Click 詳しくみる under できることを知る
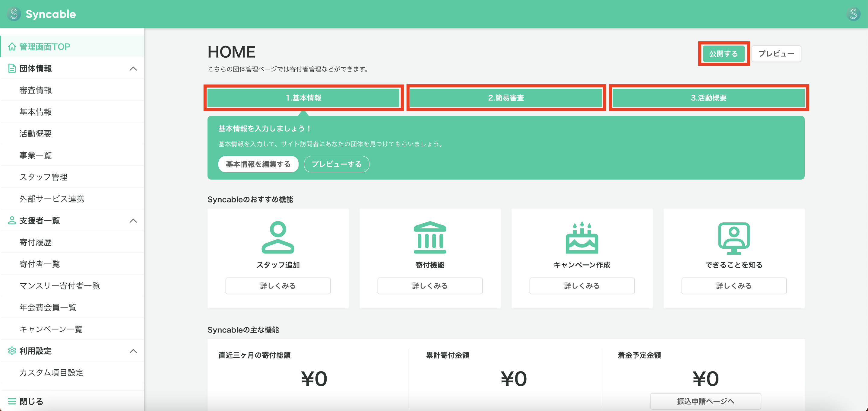 [734, 286]
